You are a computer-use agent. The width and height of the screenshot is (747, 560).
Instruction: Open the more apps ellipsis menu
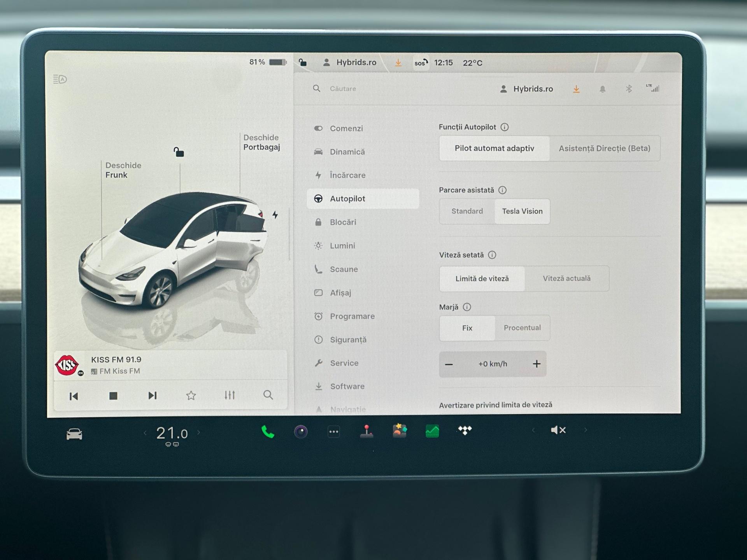click(333, 432)
